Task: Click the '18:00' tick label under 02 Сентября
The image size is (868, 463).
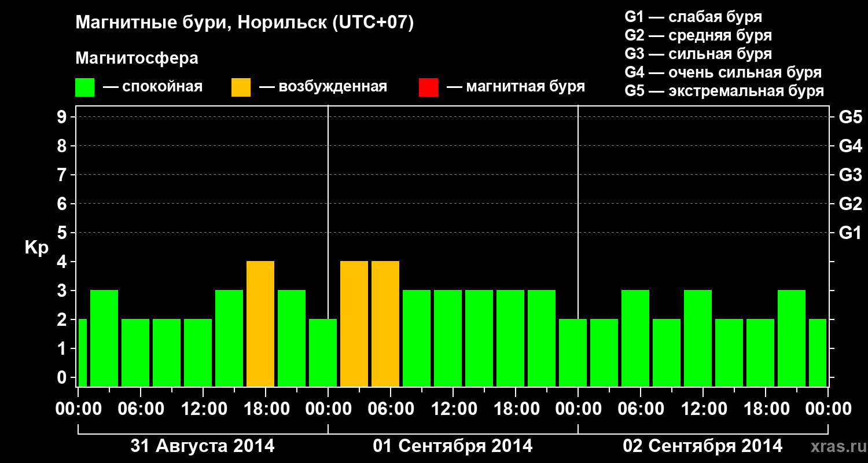Action: point(766,409)
